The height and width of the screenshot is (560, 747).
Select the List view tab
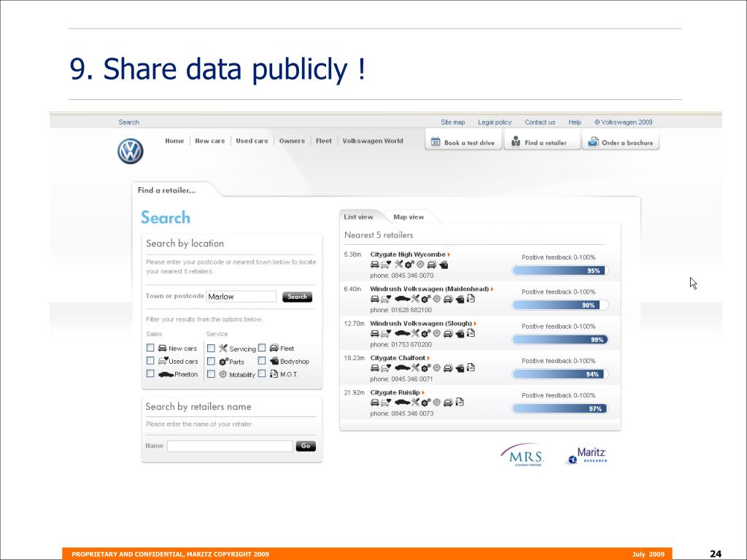point(358,217)
